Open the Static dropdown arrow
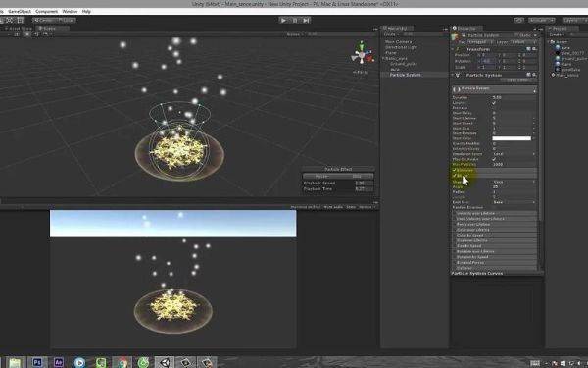The image size is (588, 368). (535, 35)
